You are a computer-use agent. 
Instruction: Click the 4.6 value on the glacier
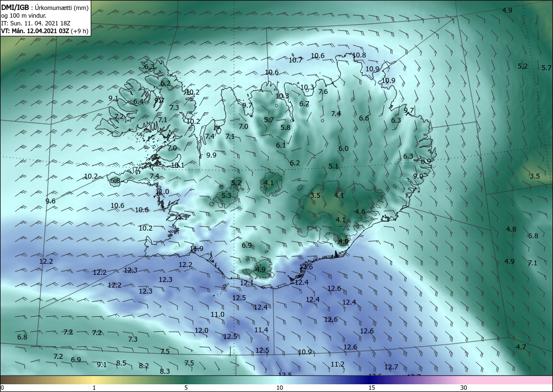(x=360, y=212)
